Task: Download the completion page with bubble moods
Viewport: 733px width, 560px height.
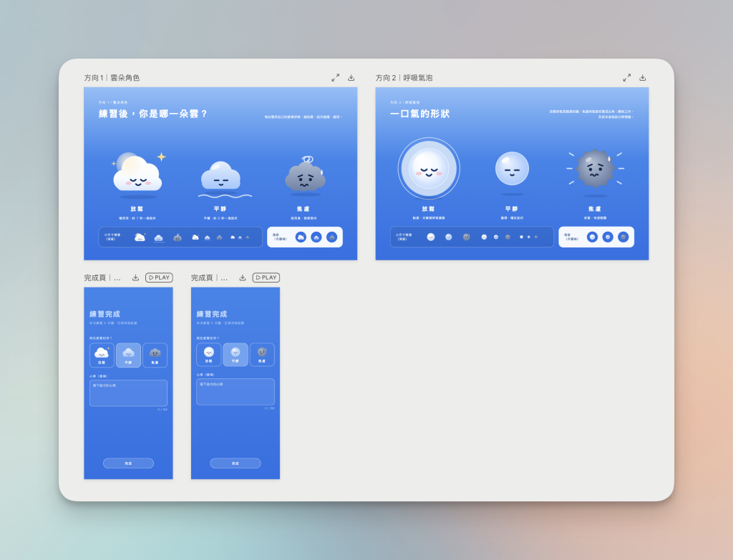Action: 243,277
